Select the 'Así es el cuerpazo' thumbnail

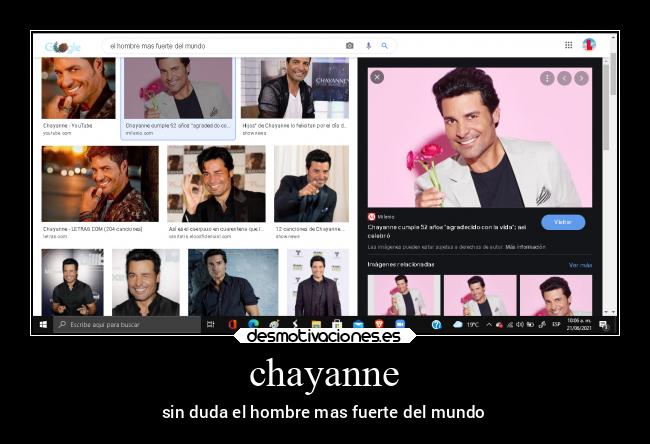tap(216, 184)
